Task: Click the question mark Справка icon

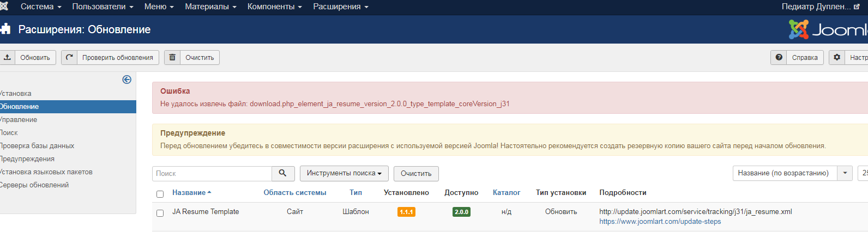Action: coord(779,57)
